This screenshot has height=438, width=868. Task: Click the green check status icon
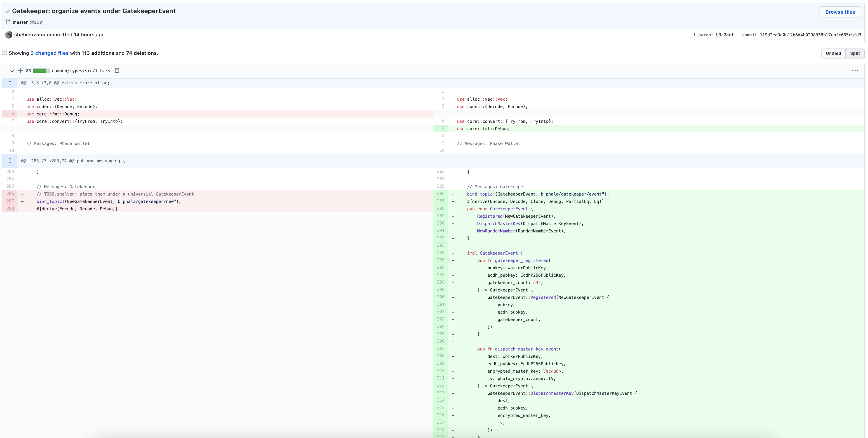[x=8, y=11]
